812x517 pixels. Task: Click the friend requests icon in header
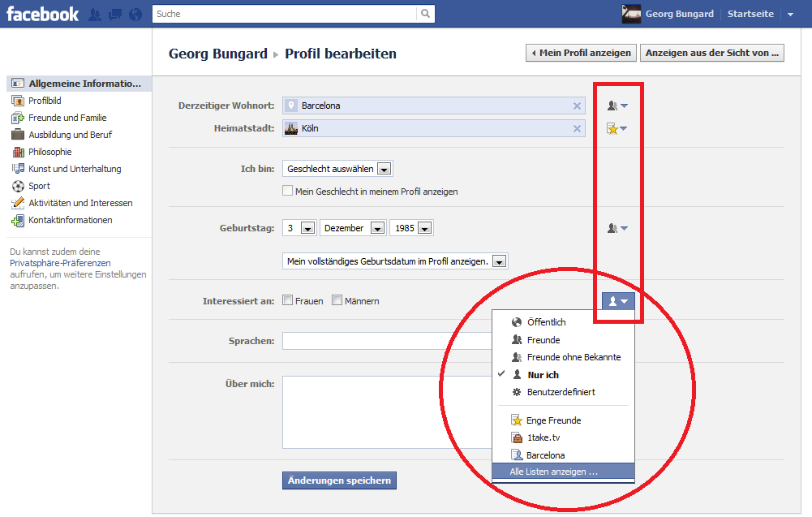95,15
